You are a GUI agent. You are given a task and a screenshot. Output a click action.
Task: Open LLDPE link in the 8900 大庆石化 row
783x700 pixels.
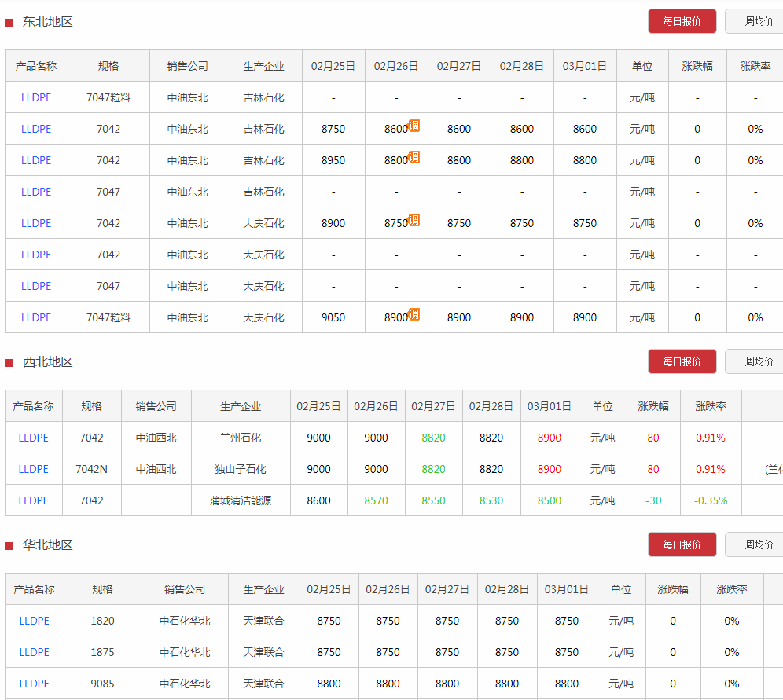pyautogui.click(x=36, y=224)
